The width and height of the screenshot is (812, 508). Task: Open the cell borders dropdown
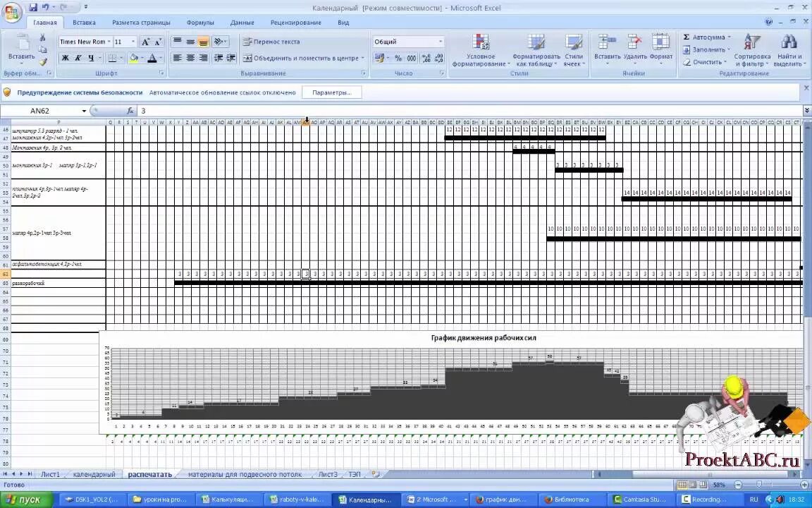120,58
